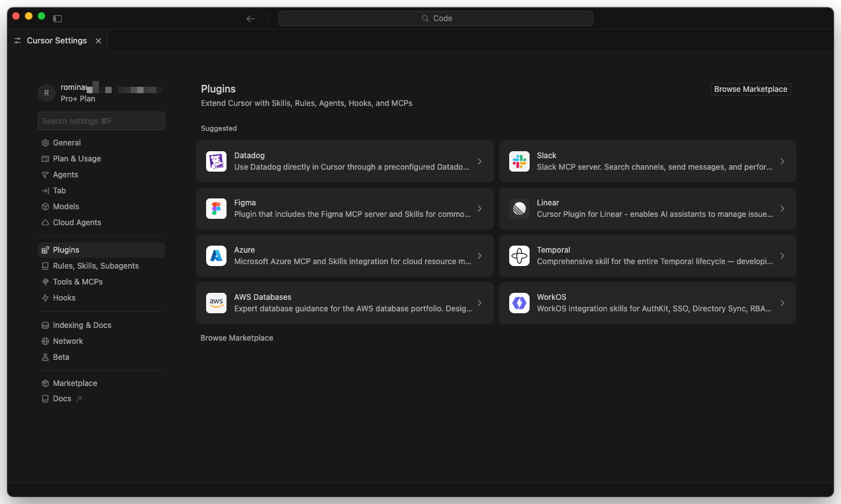
Task: Click the Tab arrow icon in sidebar
Action: coord(45,191)
